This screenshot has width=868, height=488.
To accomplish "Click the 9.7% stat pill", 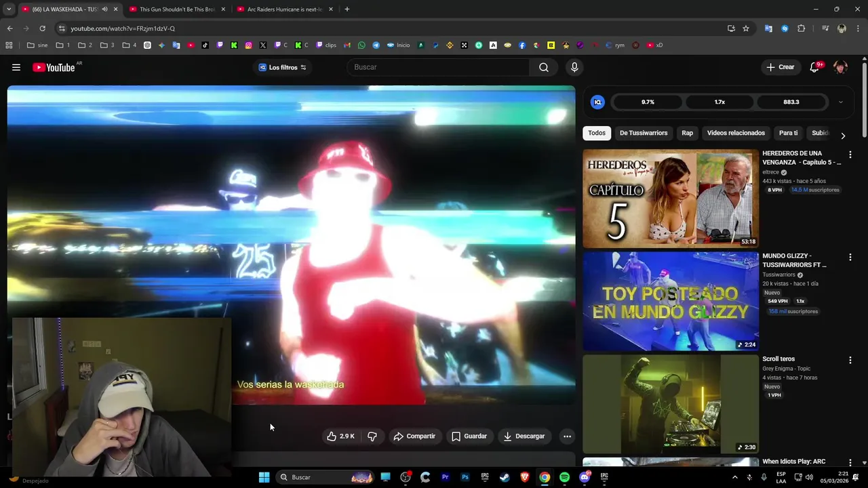I will [648, 102].
